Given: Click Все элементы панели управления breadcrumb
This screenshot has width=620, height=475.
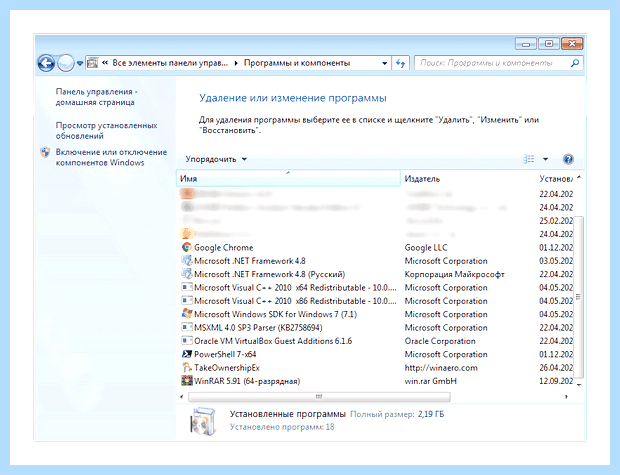Looking at the screenshot, I should (170, 63).
